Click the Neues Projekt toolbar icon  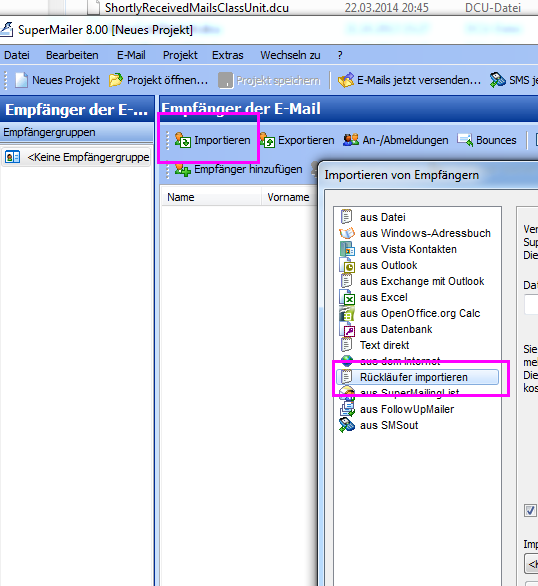click(x=21, y=80)
